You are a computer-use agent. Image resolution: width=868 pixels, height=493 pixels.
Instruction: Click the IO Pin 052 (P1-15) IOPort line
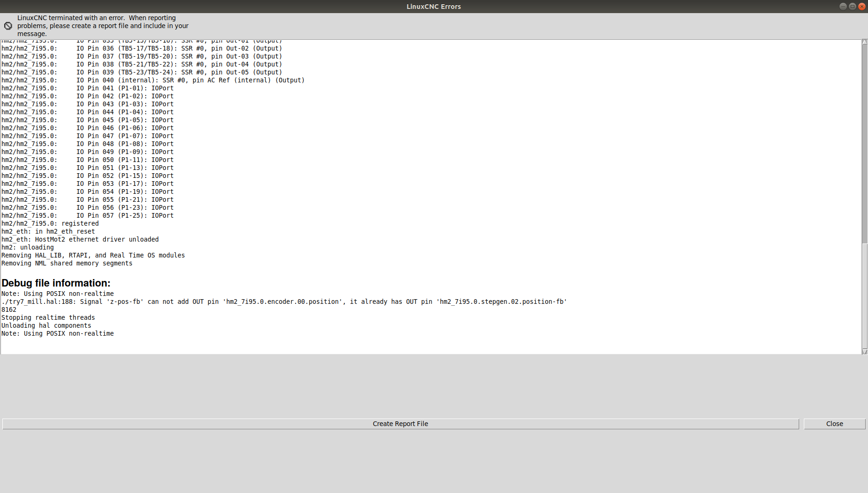pos(88,176)
